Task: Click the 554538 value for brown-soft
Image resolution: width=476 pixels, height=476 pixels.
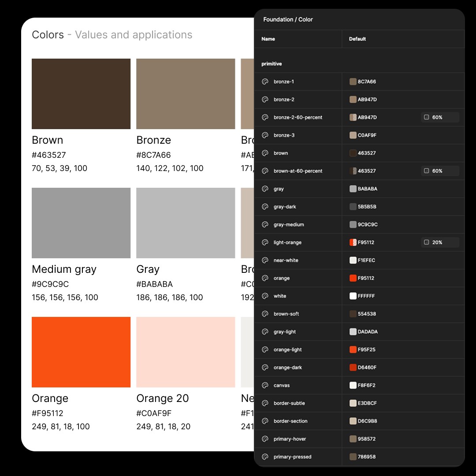Action: (367, 314)
